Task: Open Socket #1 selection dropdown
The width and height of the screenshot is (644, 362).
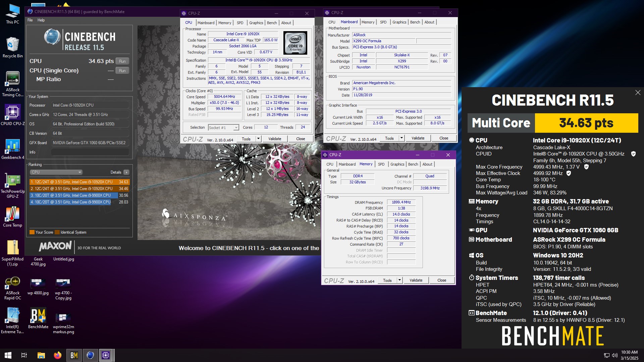Action: click(223, 127)
